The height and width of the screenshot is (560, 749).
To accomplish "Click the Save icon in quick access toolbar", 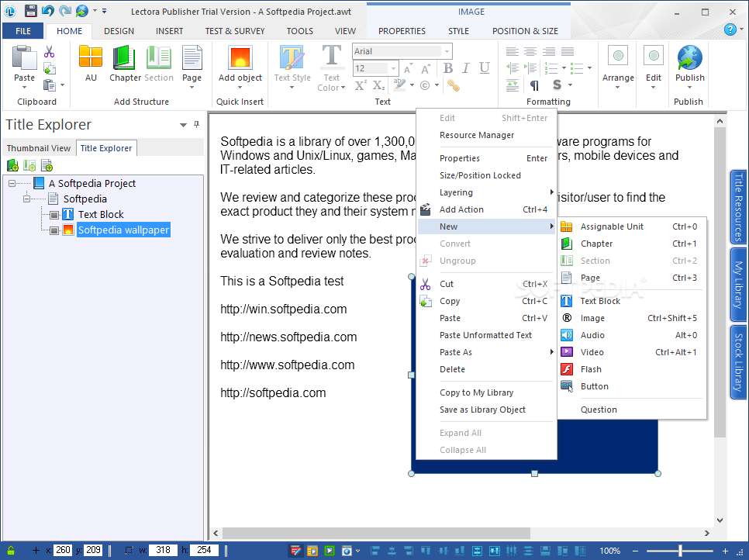I will tap(30, 11).
